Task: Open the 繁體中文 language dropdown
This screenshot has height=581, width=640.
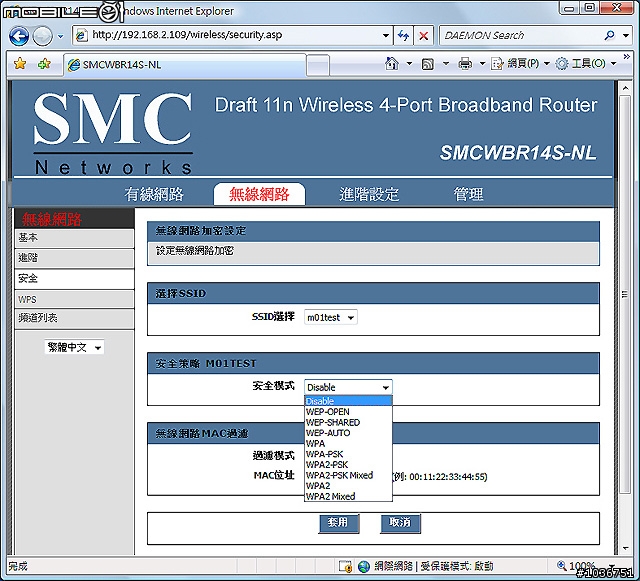Action: (74, 347)
